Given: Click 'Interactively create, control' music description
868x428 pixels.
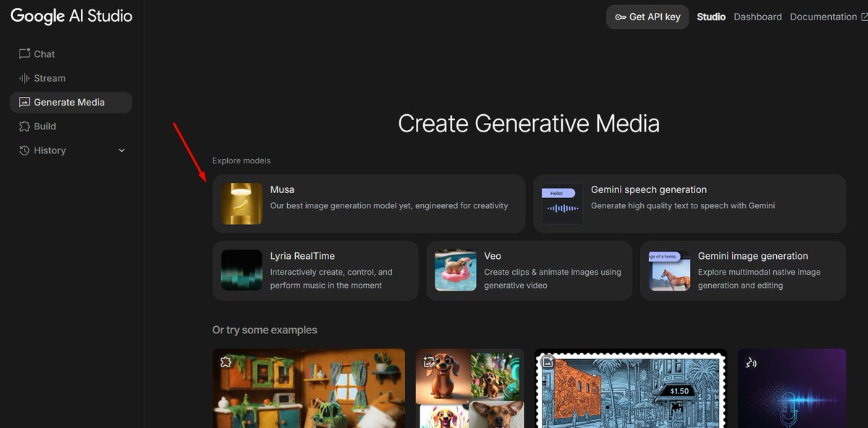Looking at the screenshot, I should click(x=331, y=279).
